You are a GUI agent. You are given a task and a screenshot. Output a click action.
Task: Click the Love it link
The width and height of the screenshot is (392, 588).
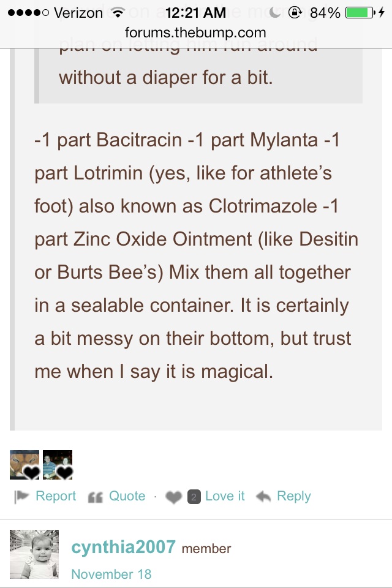[225, 496]
